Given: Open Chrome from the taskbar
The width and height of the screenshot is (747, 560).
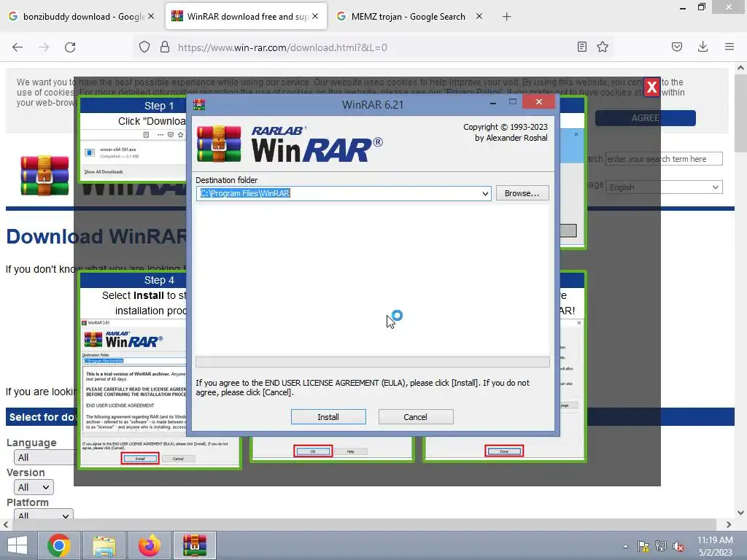Looking at the screenshot, I should coord(59,545).
